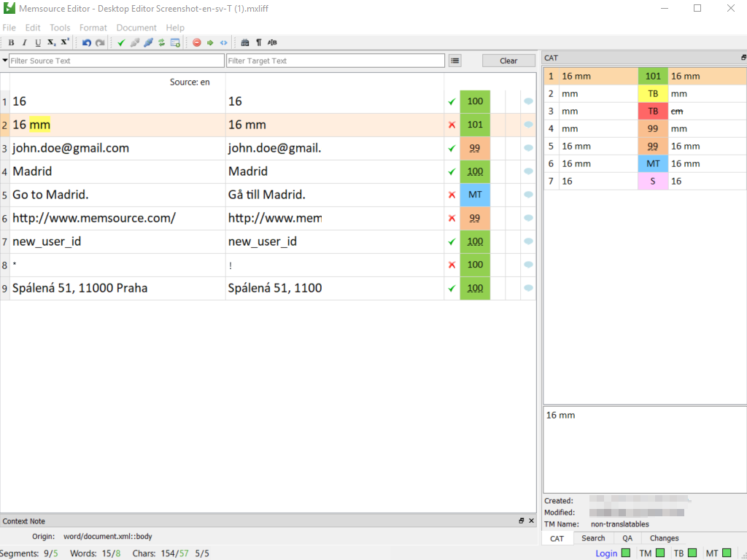Click the red cross status on segment 2
Screen dimensions: 747x560
pos(451,125)
